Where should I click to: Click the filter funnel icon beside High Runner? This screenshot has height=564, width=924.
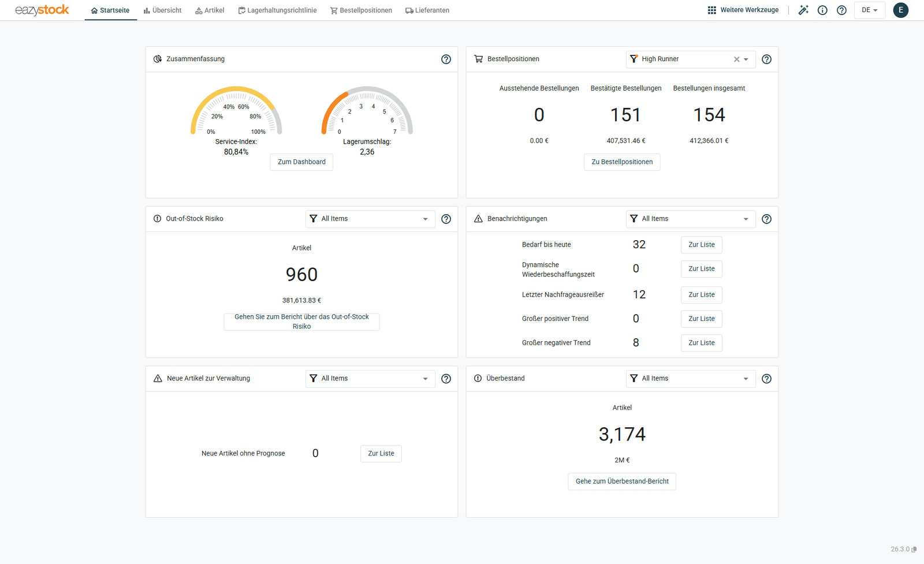pos(634,59)
